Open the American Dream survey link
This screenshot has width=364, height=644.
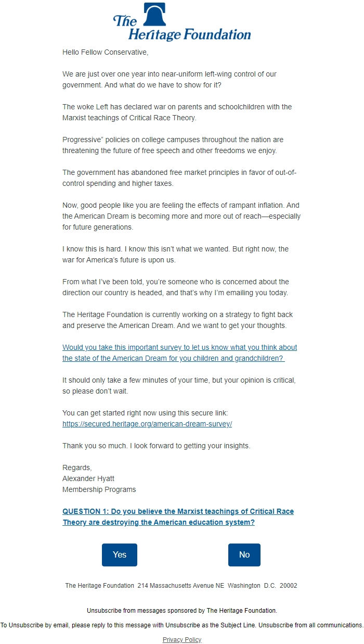179,347
